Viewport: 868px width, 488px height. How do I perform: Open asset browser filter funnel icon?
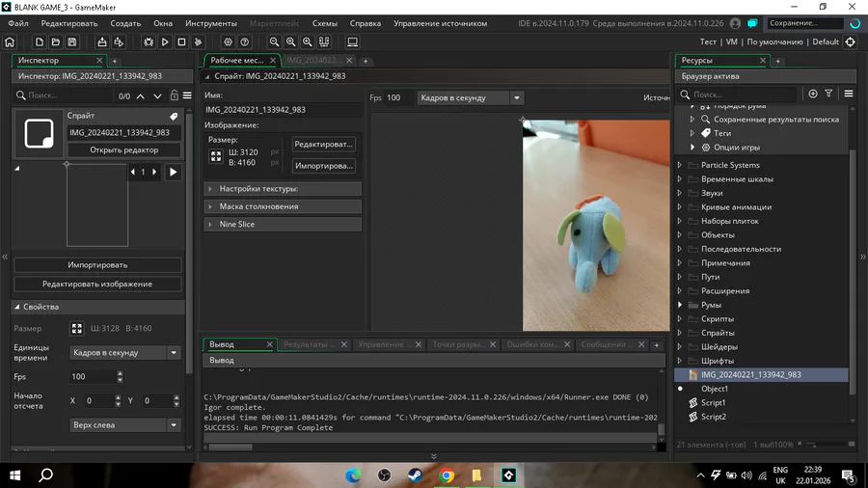(x=828, y=95)
